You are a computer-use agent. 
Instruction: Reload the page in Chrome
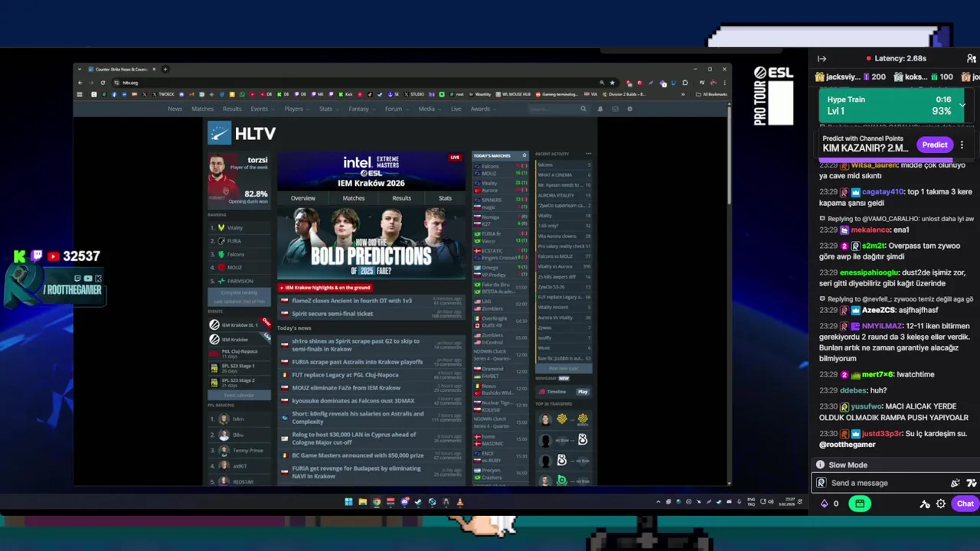(103, 83)
